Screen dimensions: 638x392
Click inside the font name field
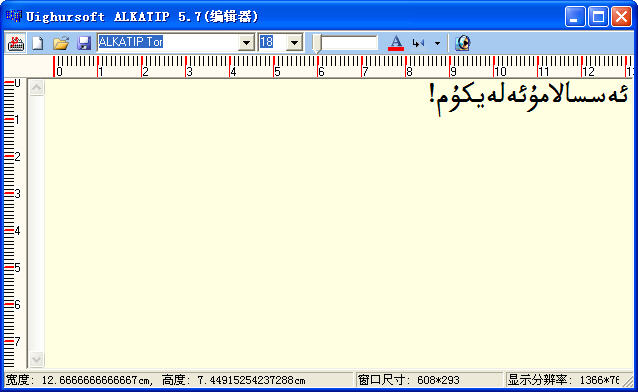point(168,42)
